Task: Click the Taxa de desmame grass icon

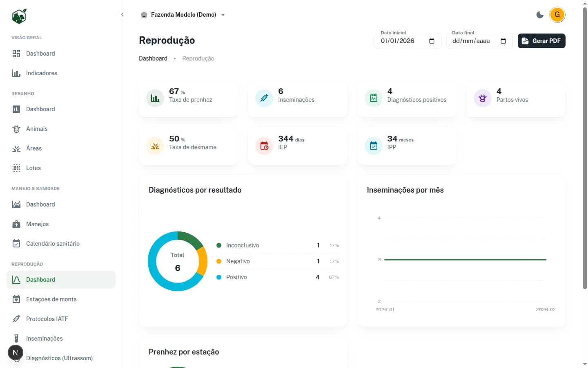Action: click(x=155, y=146)
